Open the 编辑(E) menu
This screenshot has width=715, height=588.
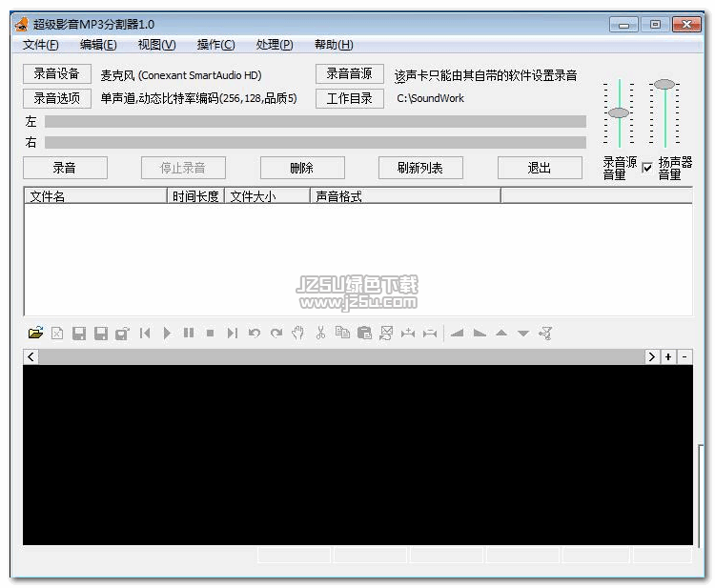click(98, 45)
